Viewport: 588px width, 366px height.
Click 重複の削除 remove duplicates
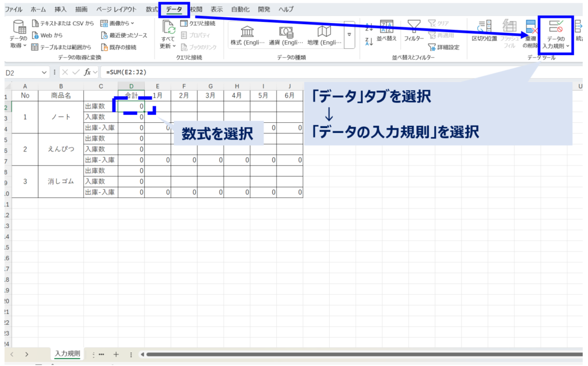(x=530, y=34)
